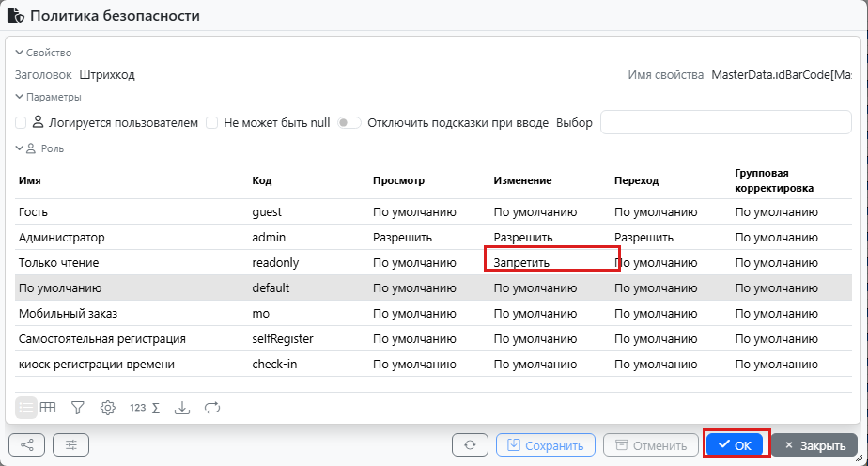Switch to grid table view icon
868x466 pixels.
tap(48, 408)
